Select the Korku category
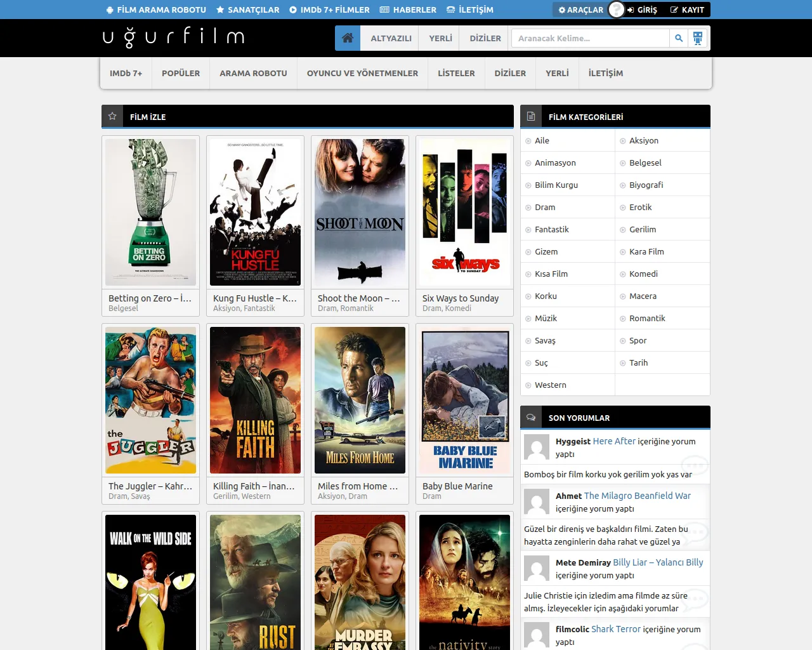Image resolution: width=812 pixels, height=650 pixels. [546, 296]
